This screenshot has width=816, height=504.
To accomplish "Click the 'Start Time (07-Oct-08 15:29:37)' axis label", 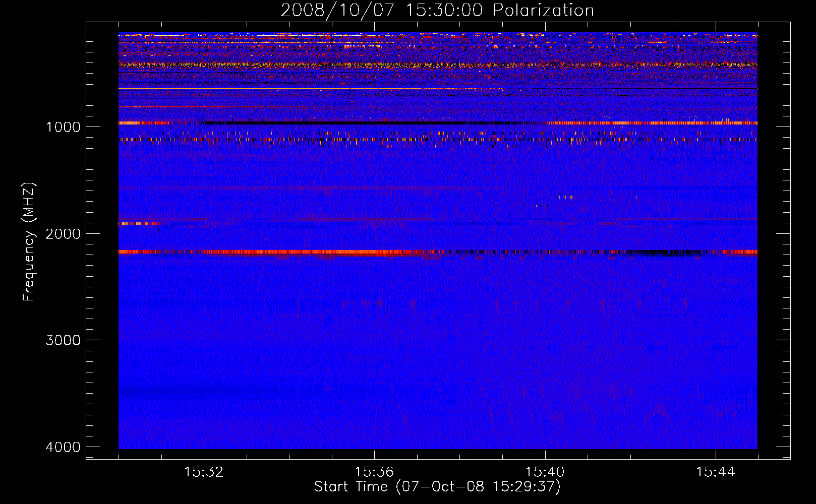I will click(x=437, y=487).
